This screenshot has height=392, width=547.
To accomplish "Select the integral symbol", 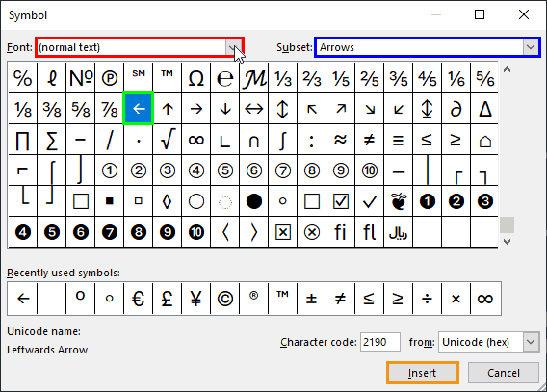I will point(283,140).
